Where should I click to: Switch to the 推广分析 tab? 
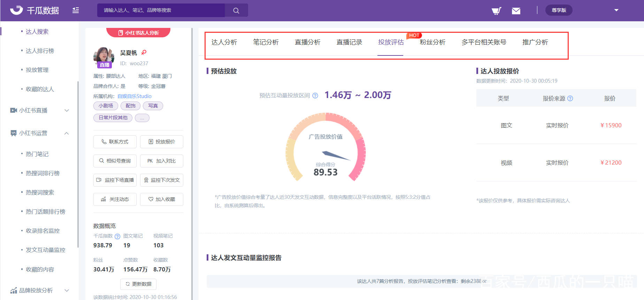(535, 42)
